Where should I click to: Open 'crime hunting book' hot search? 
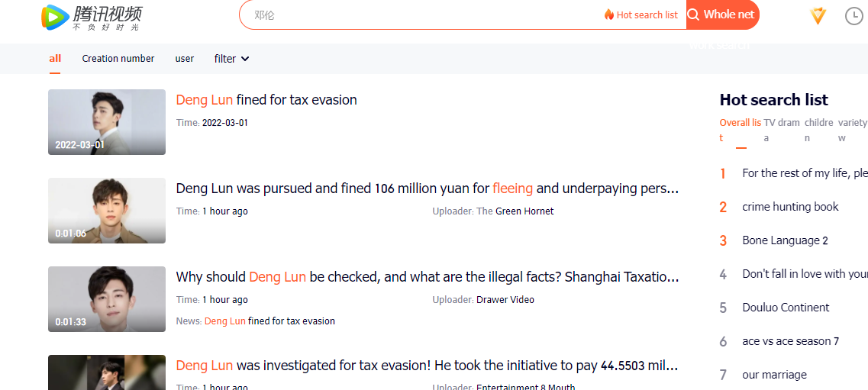(x=790, y=207)
